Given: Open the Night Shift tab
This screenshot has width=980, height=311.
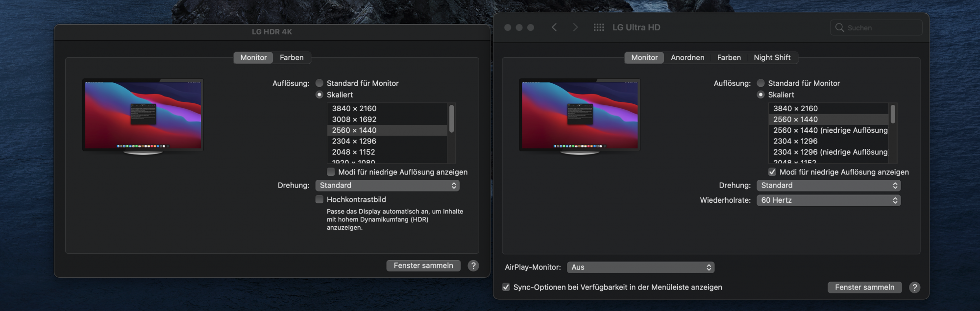Looking at the screenshot, I should coord(772,58).
